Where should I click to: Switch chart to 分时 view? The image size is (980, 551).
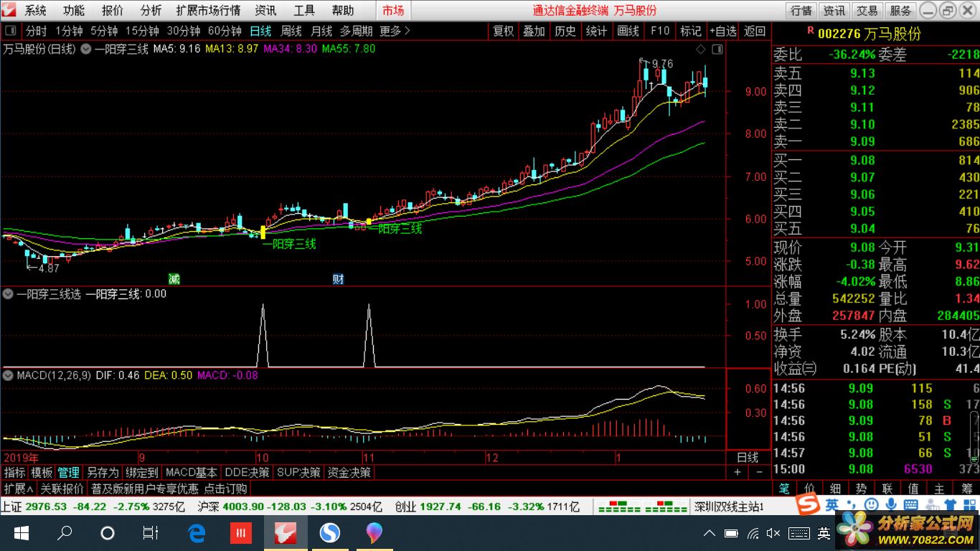tap(36, 31)
